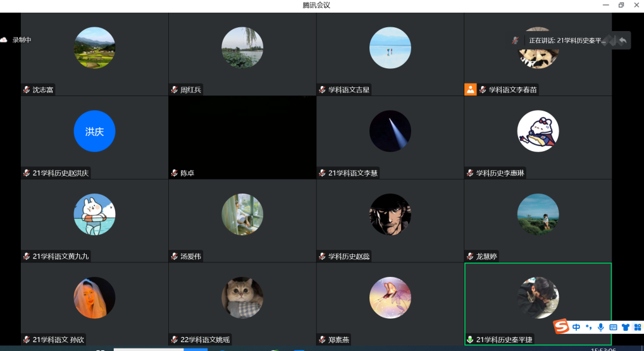Toggle Sogou punctuation mode button
The width and height of the screenshot is (644, 351).
[x=588, y=328]
